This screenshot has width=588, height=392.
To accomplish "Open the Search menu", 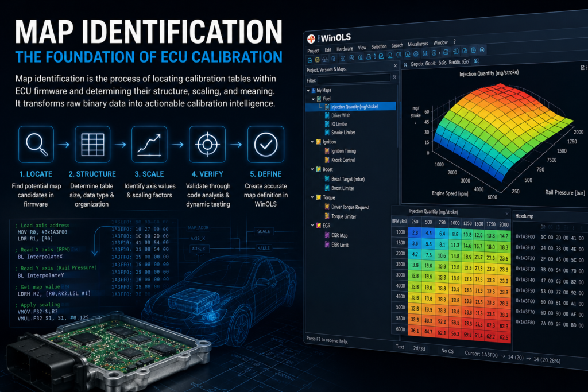I will click(397, 45).
